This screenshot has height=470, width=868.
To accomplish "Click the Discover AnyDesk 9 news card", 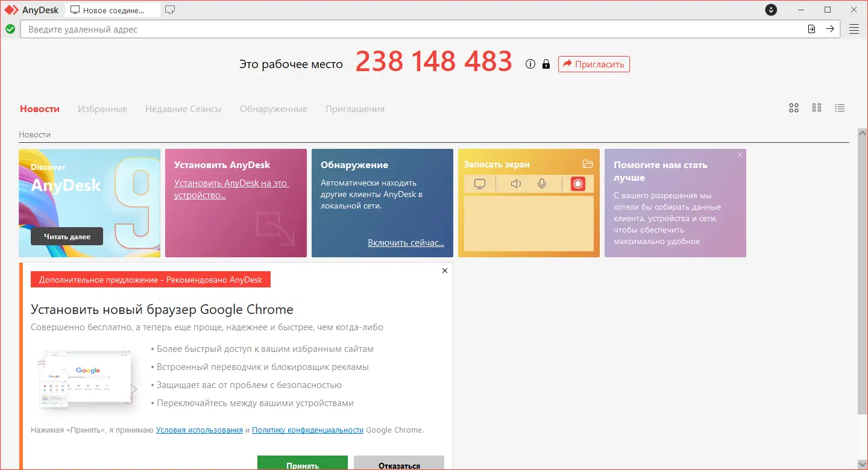I will coord(90,203).
